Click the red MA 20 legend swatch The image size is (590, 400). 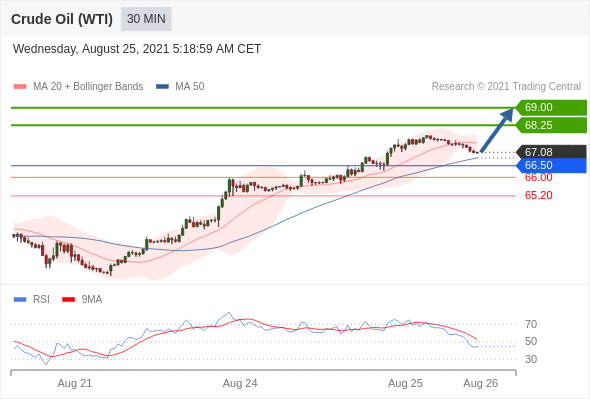pos(20,87)
